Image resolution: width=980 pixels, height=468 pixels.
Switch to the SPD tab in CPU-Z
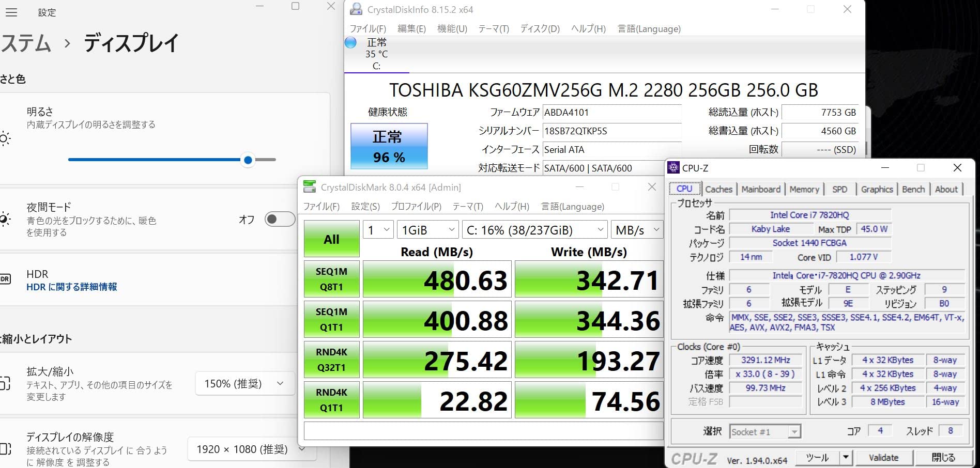click(839, 189)
